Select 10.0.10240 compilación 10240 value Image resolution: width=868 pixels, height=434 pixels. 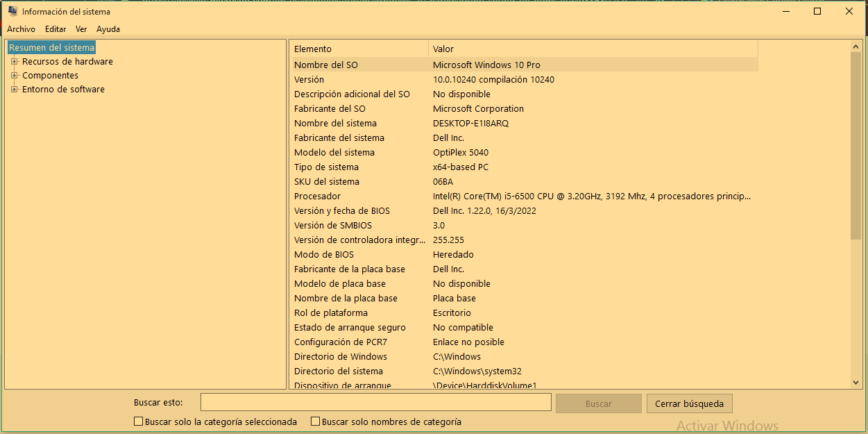(x=493, y=79)
